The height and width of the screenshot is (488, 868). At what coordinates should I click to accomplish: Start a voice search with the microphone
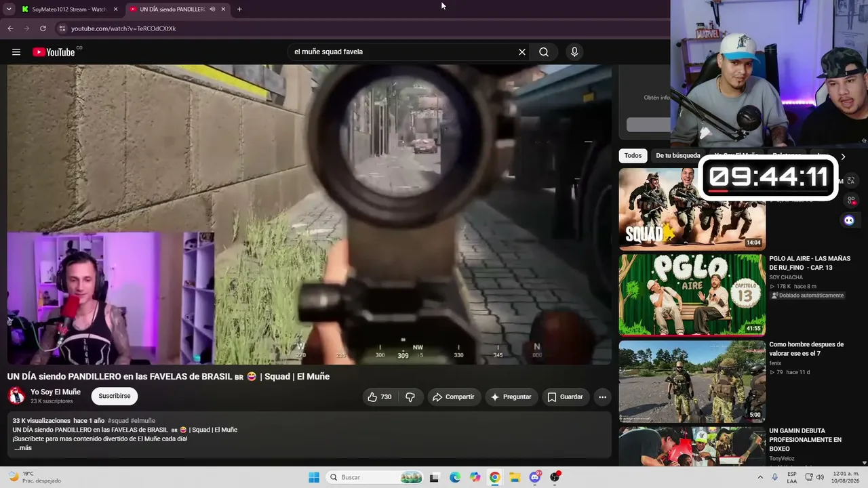(574, 52)
